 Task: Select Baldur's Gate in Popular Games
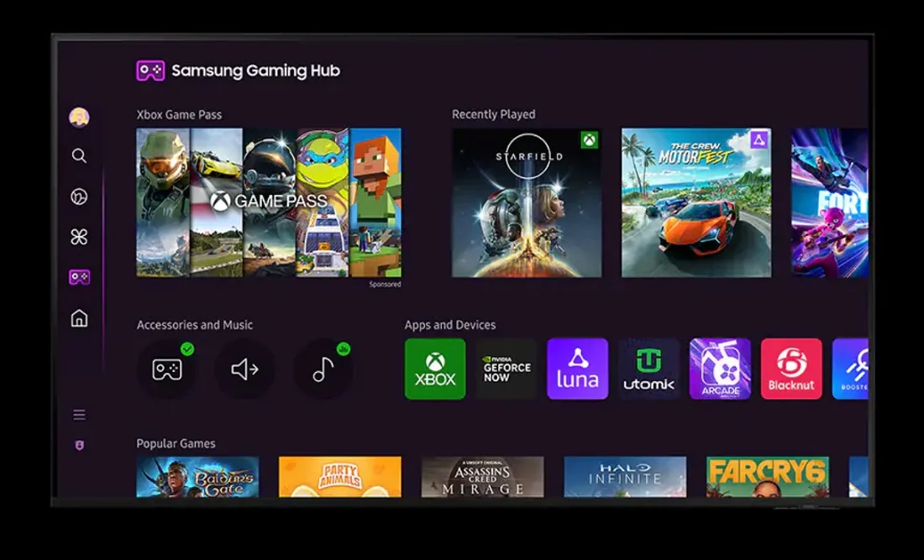(x=197, y=476)
